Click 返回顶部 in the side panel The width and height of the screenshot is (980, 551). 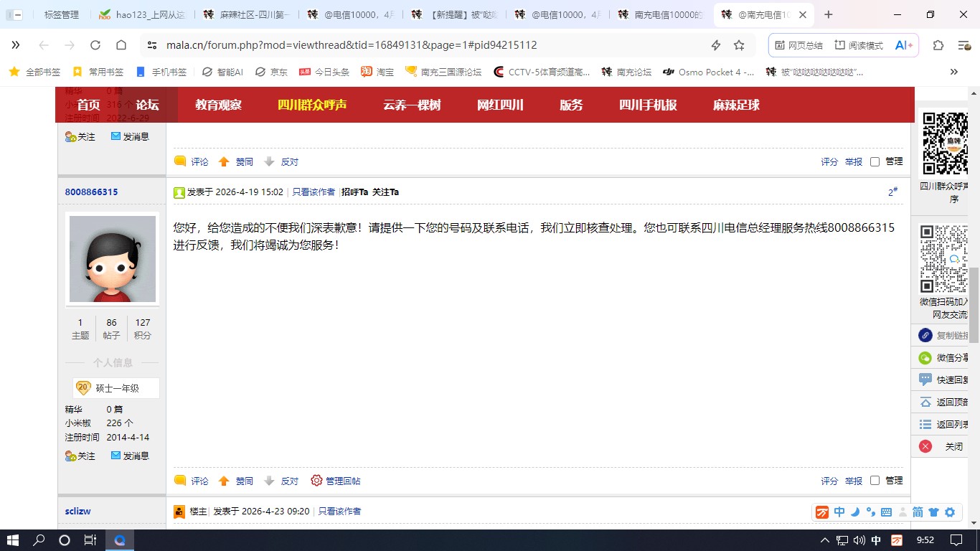tap(943, 402)
